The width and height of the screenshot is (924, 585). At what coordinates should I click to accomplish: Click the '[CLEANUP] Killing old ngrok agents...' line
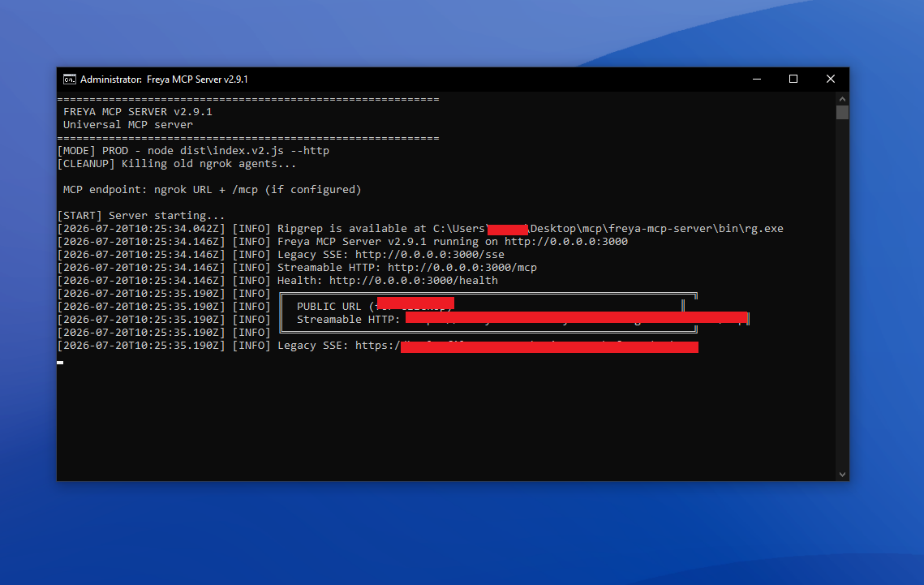pos(177,163)
